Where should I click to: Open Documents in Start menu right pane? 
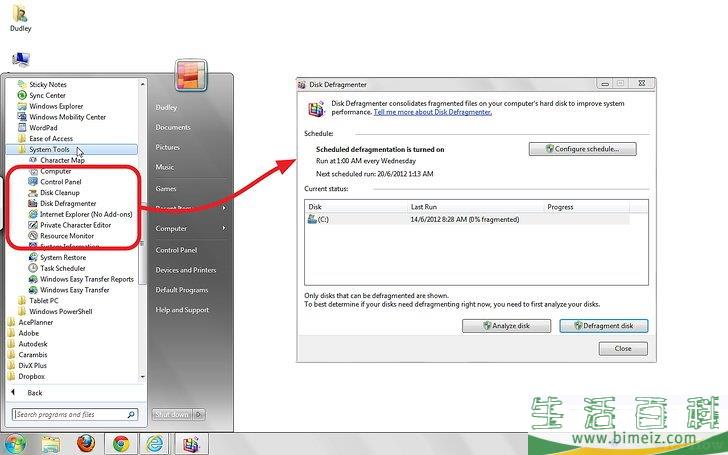[173, 127]
